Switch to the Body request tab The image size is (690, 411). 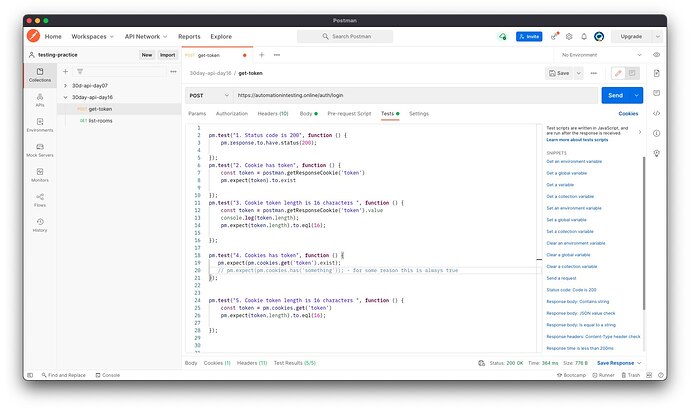pos(308,114)
